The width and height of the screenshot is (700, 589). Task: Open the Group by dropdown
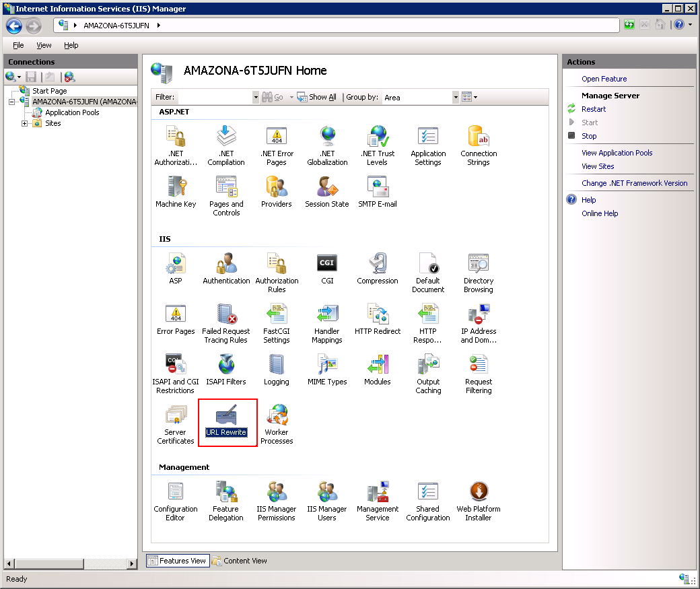click(x=456, y=97)
